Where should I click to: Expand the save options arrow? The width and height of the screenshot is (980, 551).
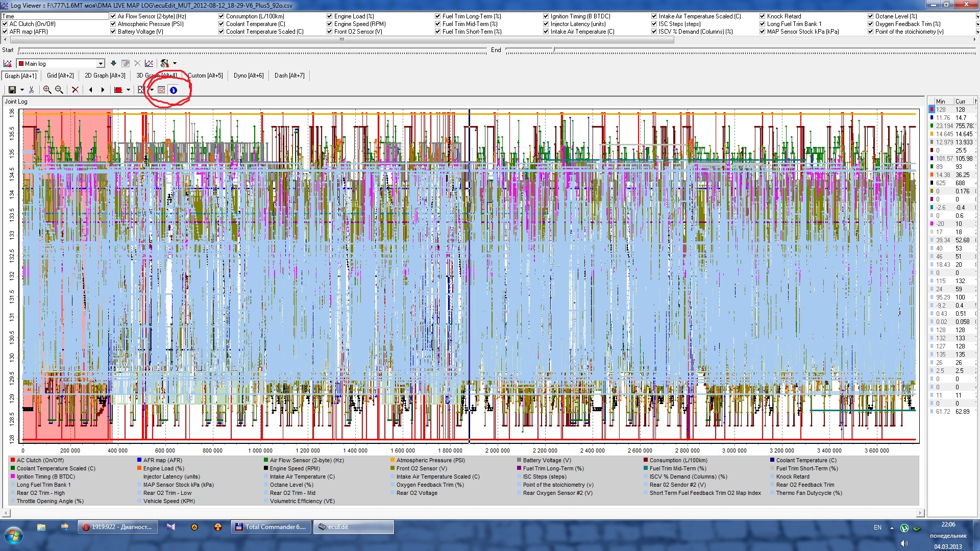pos(22,90)
